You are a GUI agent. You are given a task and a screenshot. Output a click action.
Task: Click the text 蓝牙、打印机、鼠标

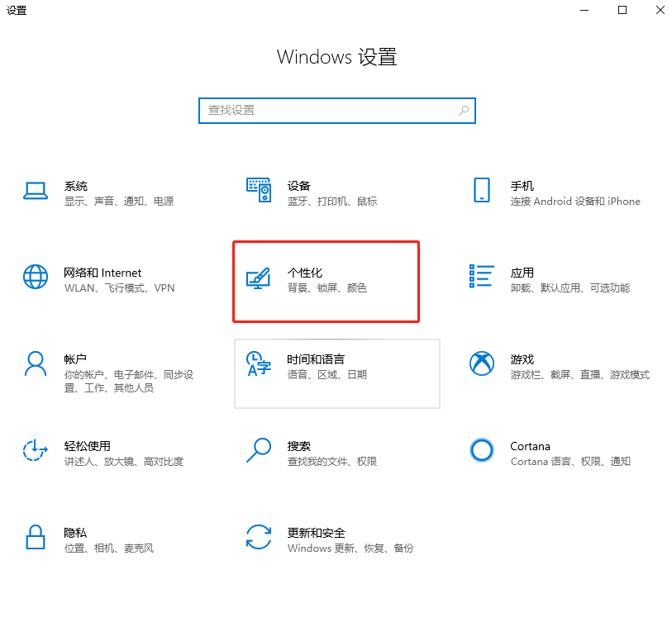[x=332, y=202]
